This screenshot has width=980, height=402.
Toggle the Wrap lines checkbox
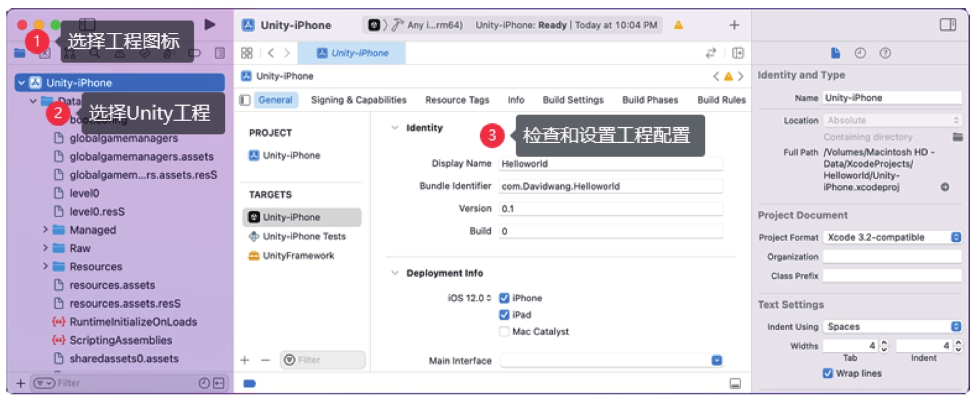coord(828,374)
